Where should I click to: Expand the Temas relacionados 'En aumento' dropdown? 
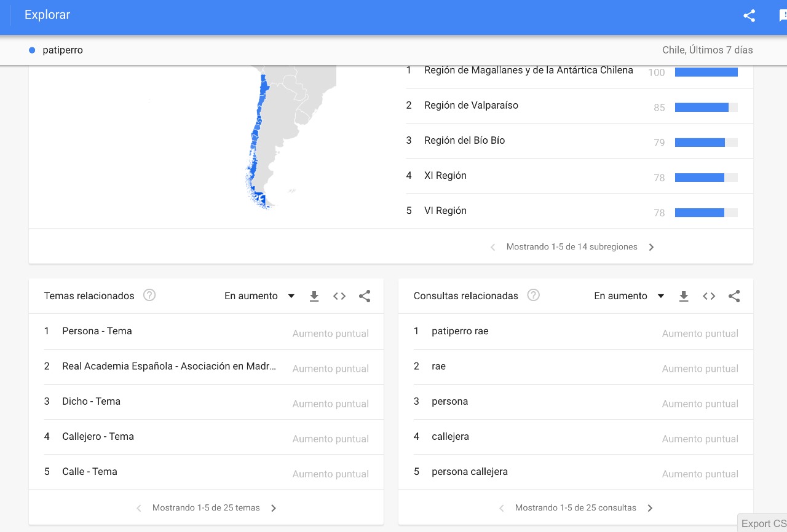coord(259,296)
